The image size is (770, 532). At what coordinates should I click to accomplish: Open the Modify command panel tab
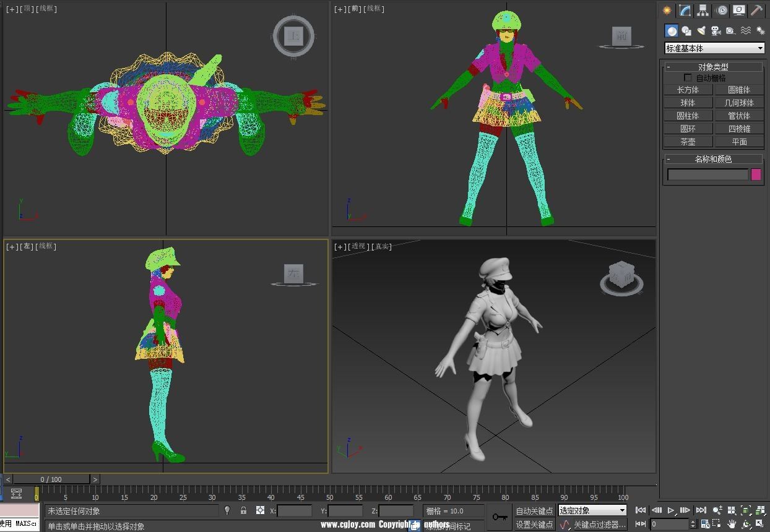(685, 11)
